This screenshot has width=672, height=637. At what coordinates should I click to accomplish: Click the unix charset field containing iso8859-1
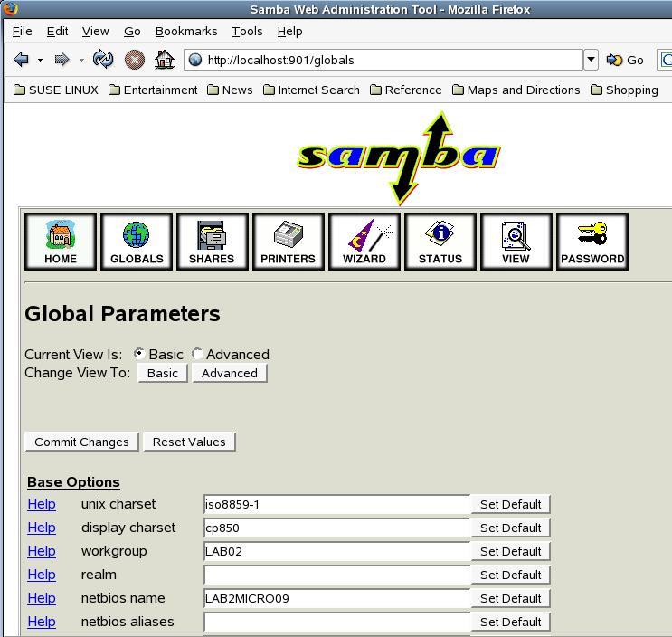pyautogui.click(x=336, y=505)
